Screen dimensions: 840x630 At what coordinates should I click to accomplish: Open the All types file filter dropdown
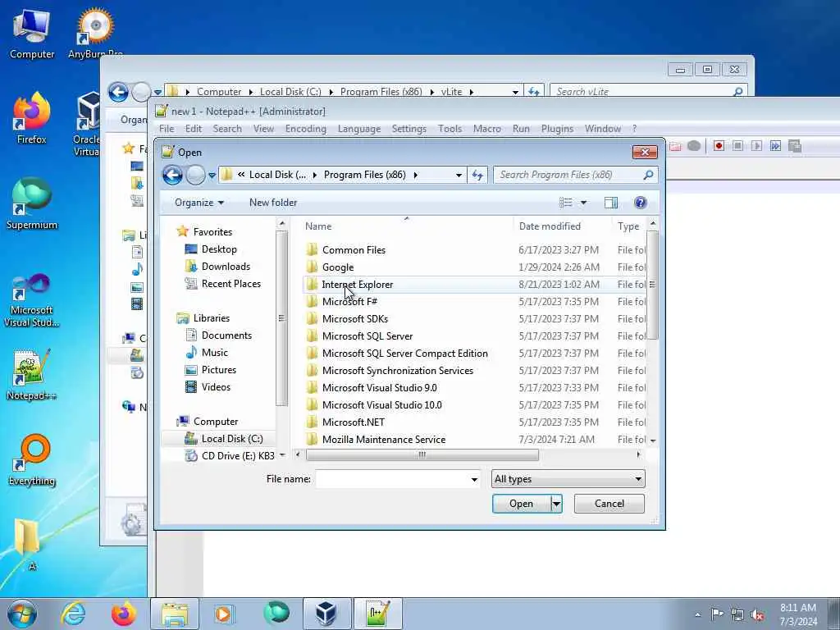pos(568,479)
